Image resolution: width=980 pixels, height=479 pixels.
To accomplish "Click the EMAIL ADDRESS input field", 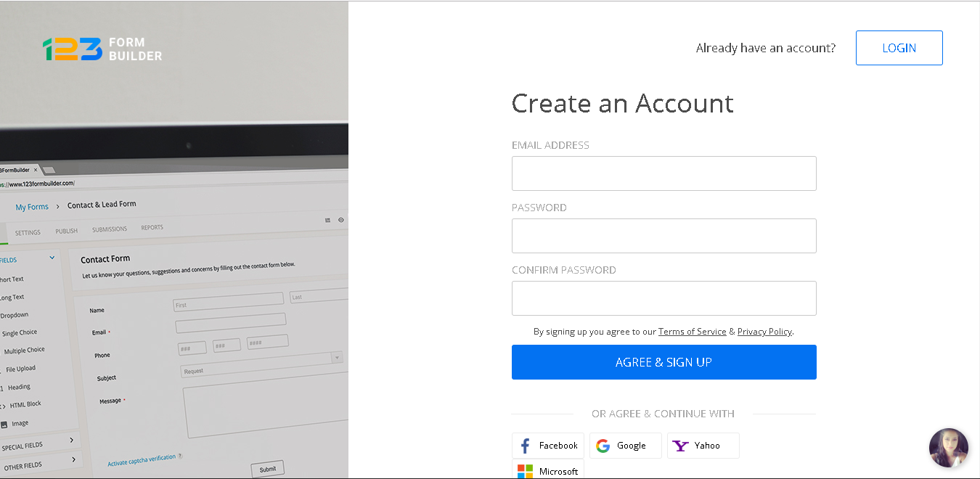I will click(x=663, y=173).
